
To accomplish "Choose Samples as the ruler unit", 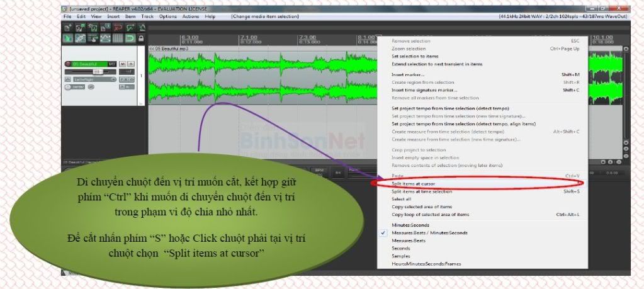I will (x=401, y=256).
